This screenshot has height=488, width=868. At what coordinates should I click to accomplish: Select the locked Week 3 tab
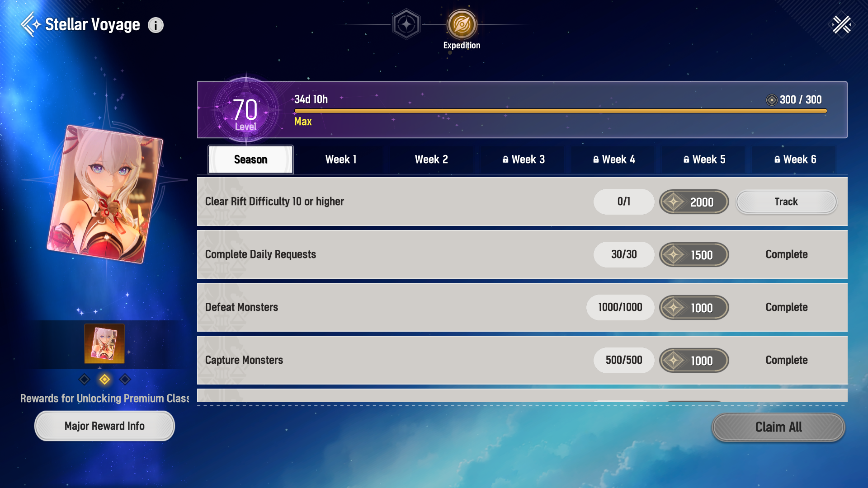523,160
